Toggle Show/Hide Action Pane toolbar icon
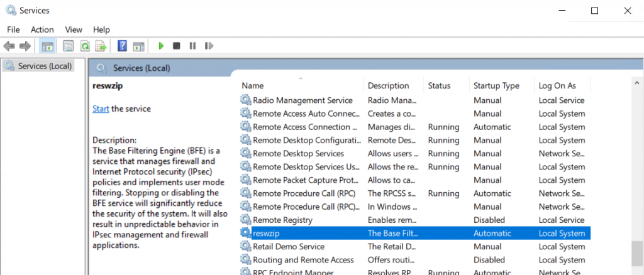Screen dimensions: 644x275 tap(139, 46)
